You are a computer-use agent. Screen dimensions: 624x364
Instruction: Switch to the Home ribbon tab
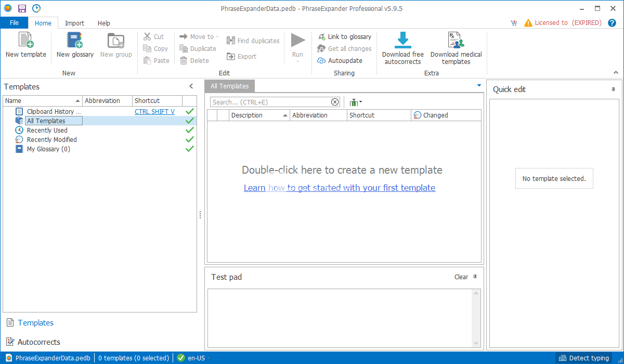(43, 23)
